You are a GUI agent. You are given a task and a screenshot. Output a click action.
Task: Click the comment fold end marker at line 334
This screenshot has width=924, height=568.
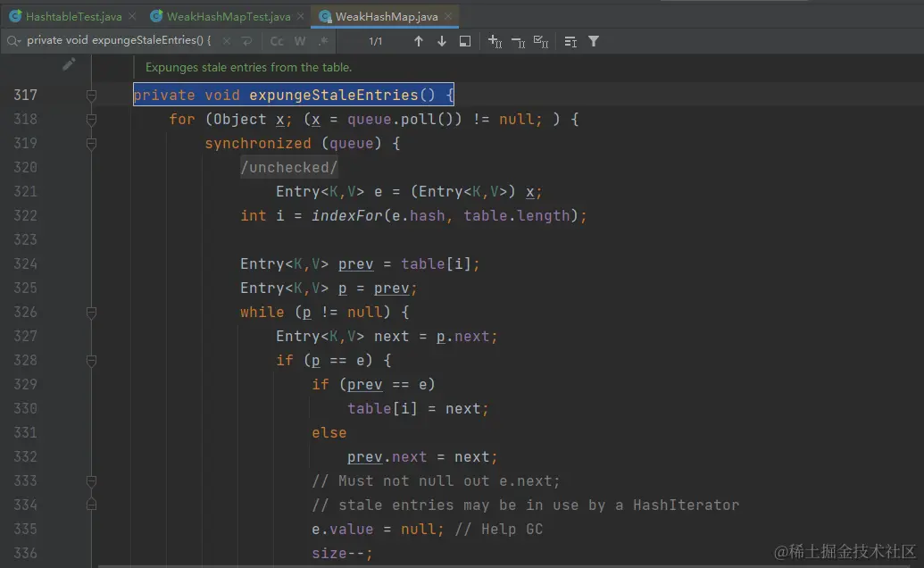coord(91,505)
